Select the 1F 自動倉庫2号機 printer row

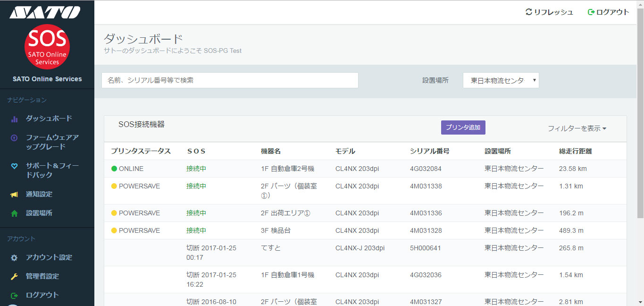(287, 169)
